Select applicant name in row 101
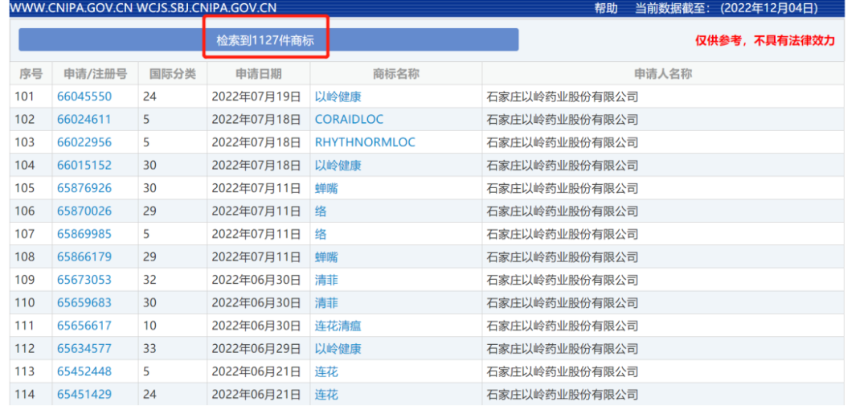 pyautogui.click(x=562, y=96)
